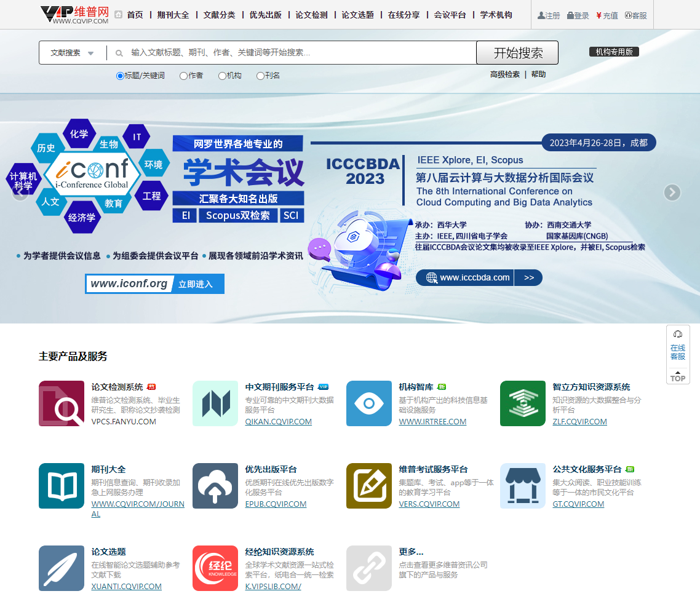Click the 学术会议 banner heading

click(244, 172)
